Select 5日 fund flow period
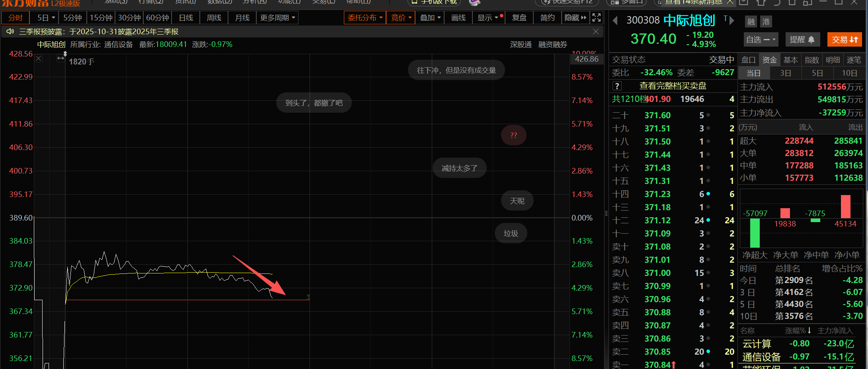 point(817,73)
